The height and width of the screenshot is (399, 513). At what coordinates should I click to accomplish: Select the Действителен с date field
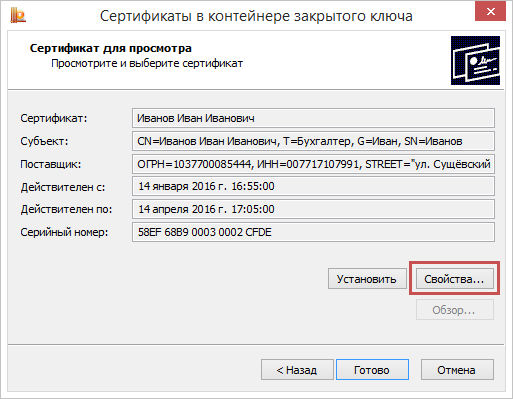click(x=313, y=186)
